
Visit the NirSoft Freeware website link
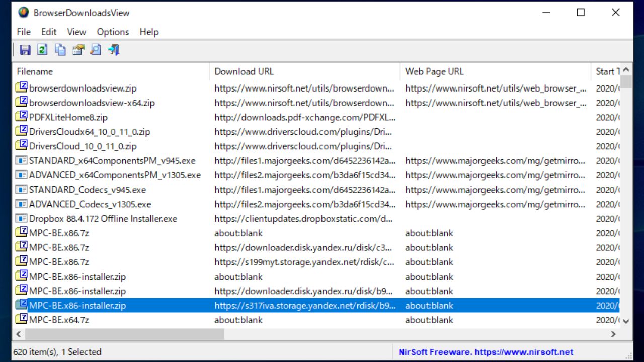(x=486, y=352)
